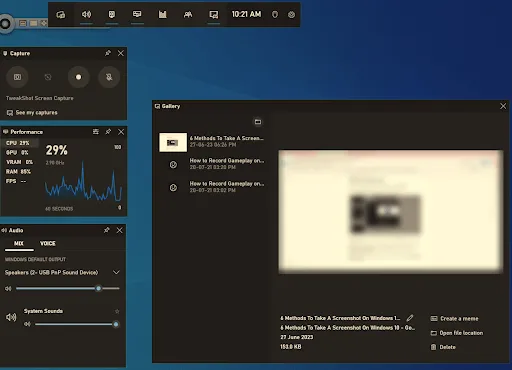Screen dimensions: 512x370
Task: Start recording with the record button
Action: tap(78, 77)
